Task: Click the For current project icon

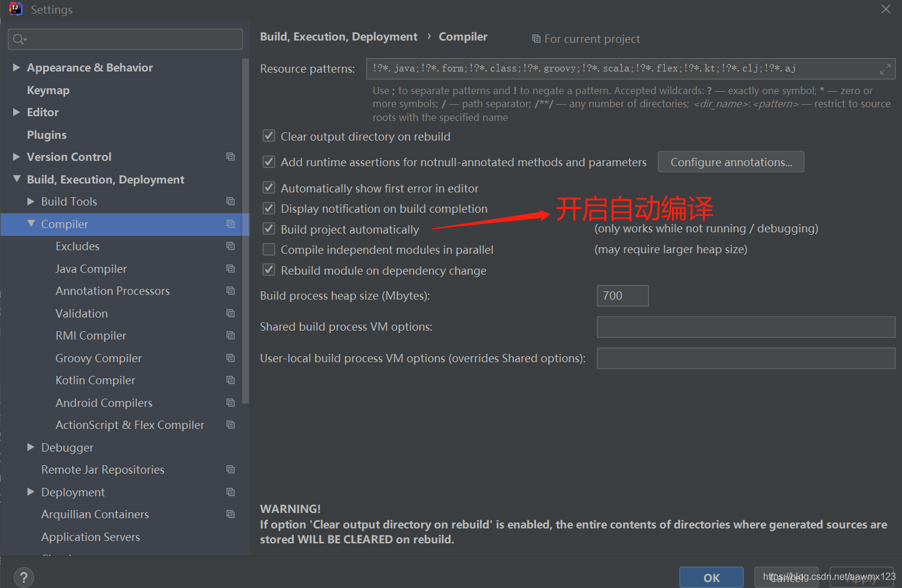Action: pyautogui.click(x=536, y=39)
